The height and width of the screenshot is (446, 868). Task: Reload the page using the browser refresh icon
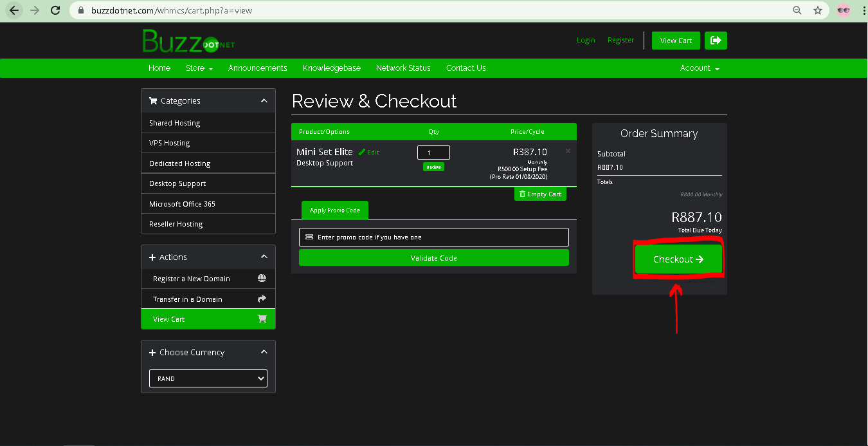point(55,10)
